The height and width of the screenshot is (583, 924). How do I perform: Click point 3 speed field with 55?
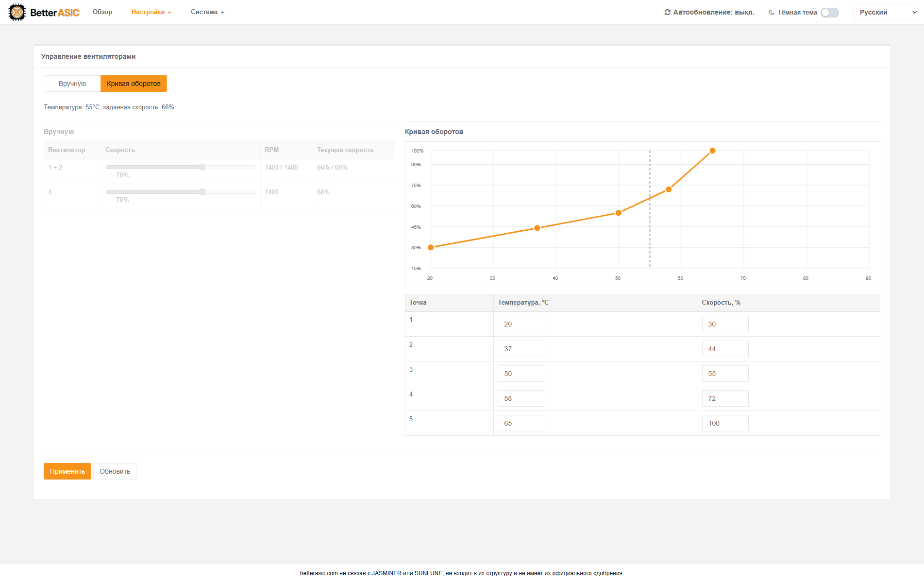[x=725, y=374]
